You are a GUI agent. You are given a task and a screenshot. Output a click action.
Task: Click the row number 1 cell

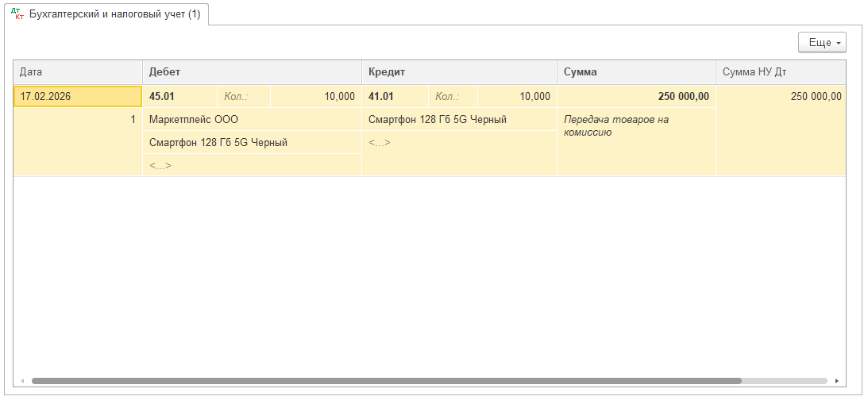coord(78,120)
